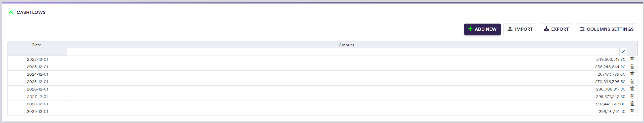Image resolution: width=644 pixels, height=123 pixels.
Task: Click the Amount filter input field
Action: coord(342,52)
